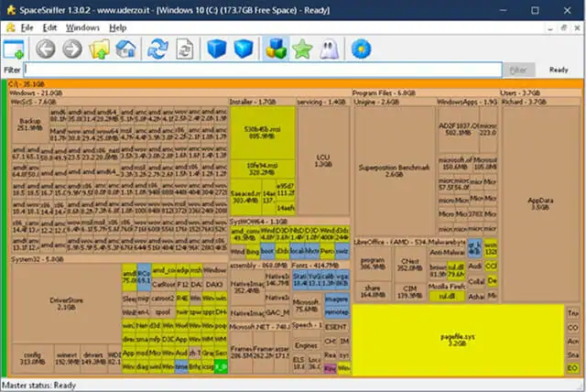Go forward to next view
The image size is (586, 392).
click(x=72, y=49)
